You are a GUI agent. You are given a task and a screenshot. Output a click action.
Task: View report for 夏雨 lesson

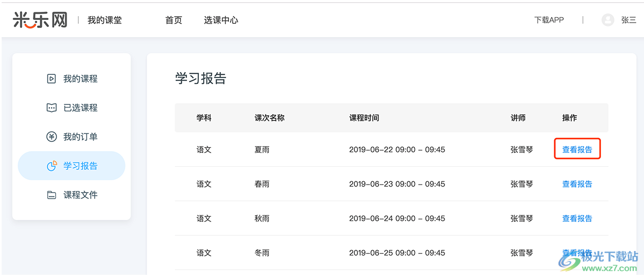pos(577,150)
